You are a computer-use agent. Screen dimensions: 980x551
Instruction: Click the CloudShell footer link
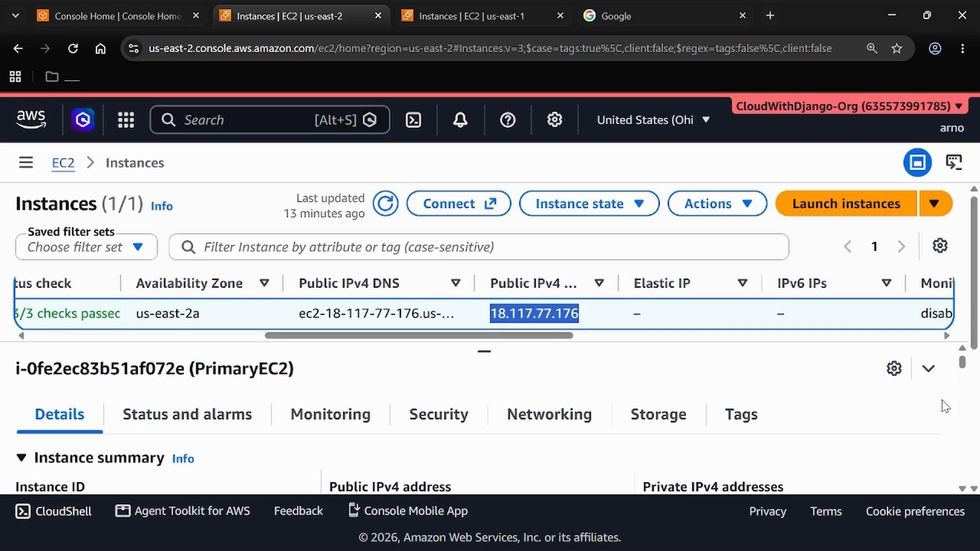coord(54,511)
